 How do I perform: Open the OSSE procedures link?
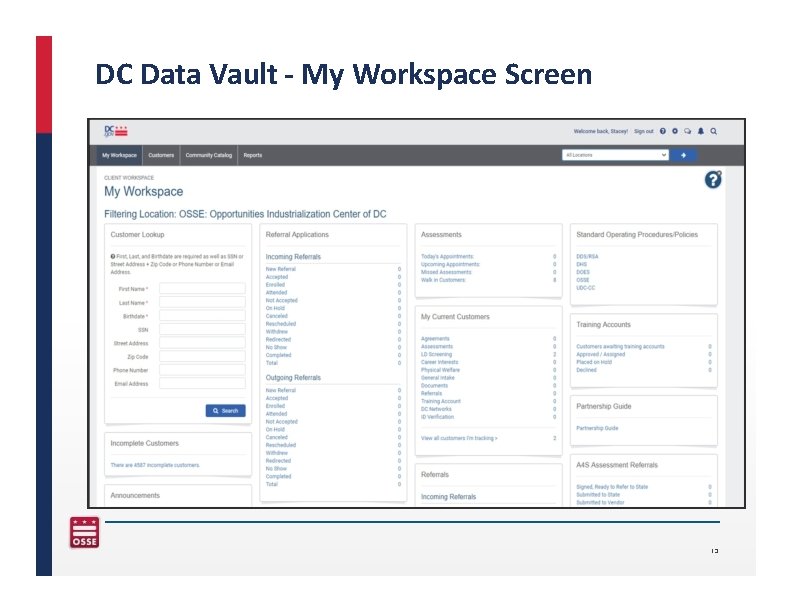point(583,280)
